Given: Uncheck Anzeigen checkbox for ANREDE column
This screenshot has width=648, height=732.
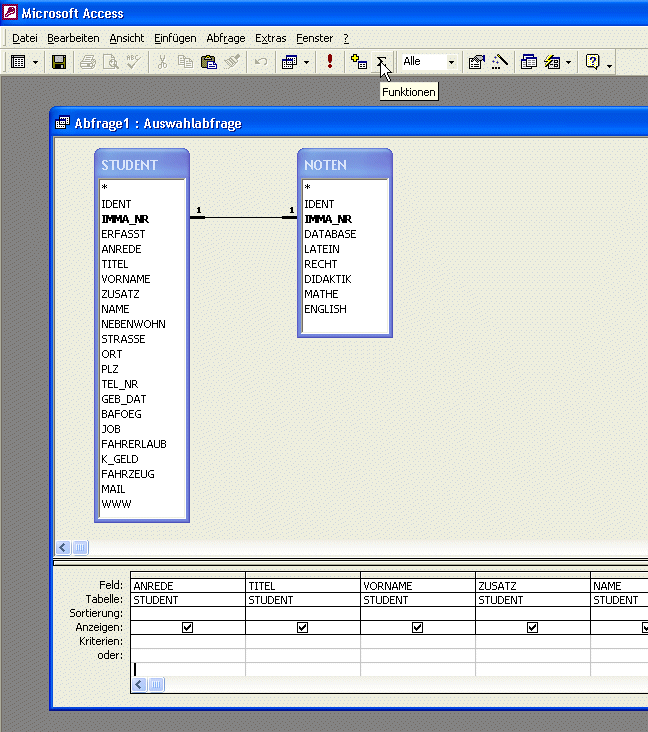Looking at the screenshot, I should click(187, 627).
